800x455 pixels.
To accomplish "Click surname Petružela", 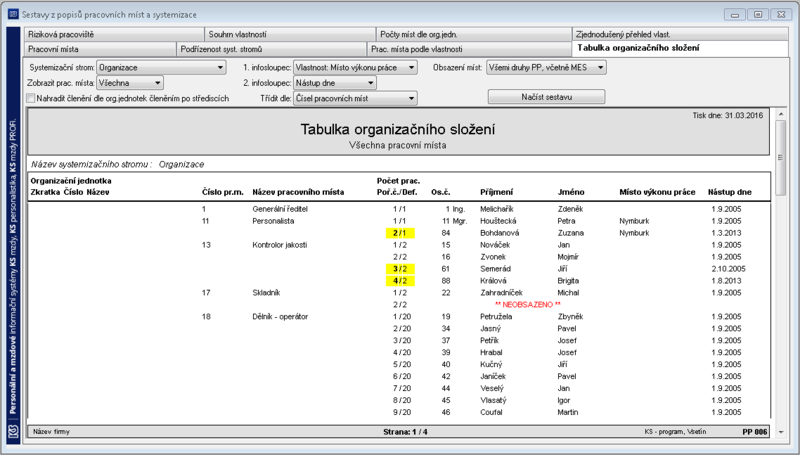I will click(496, 317).
